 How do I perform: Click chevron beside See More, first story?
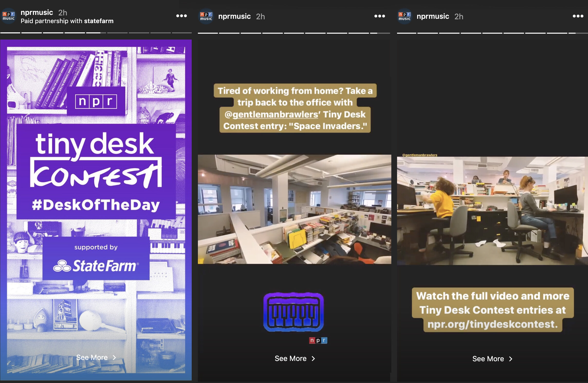pos(114,357)
